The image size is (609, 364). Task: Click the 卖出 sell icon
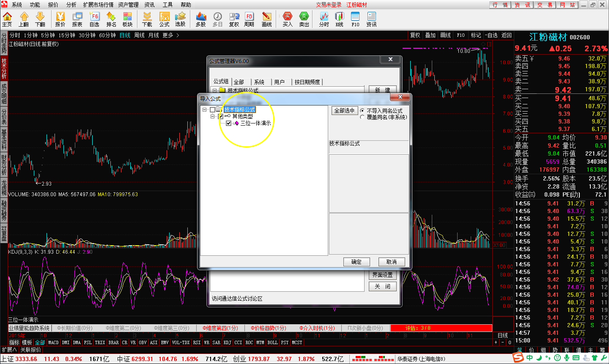click(304, 19)
